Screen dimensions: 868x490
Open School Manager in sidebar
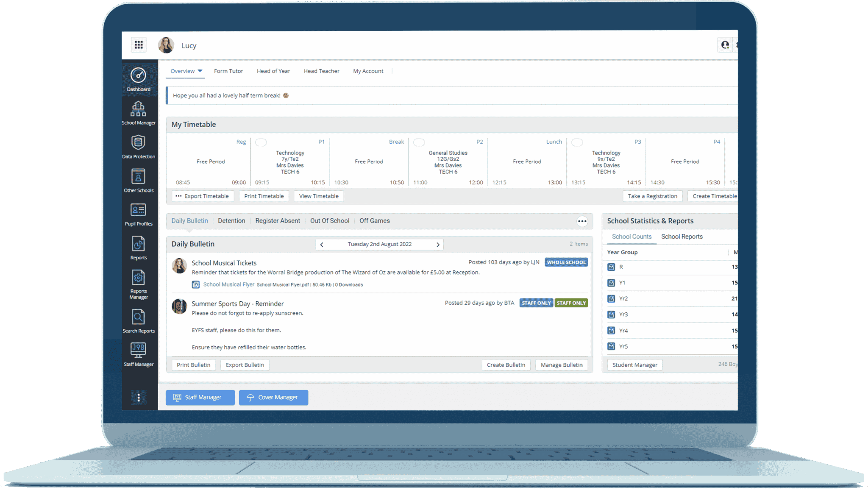[139, 113]
